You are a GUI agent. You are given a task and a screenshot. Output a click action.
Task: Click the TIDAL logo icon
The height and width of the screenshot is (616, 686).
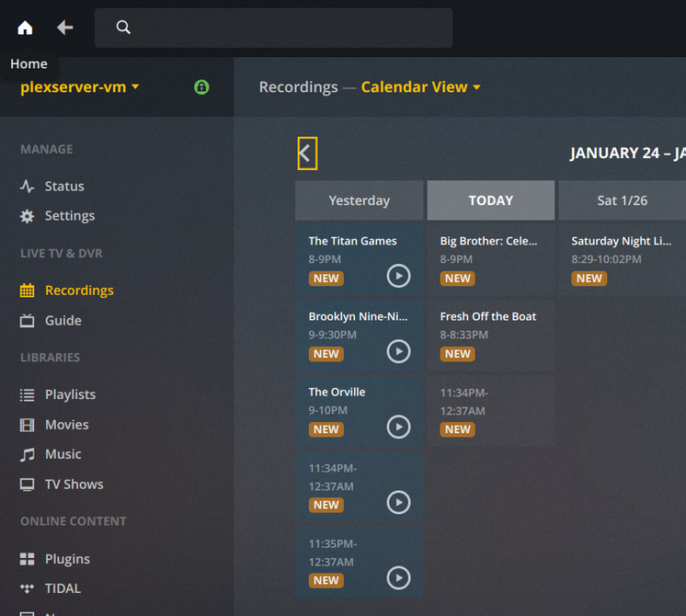tap(27, 588)
